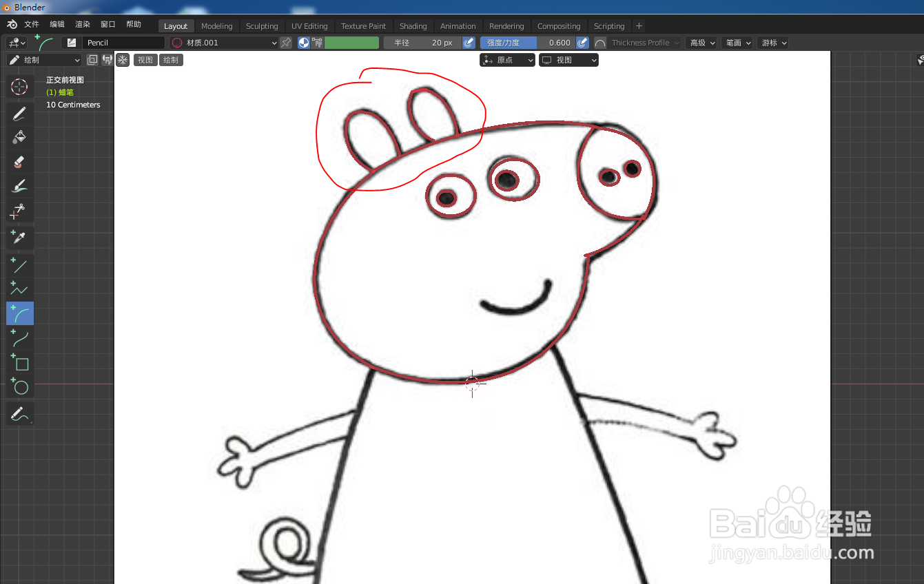924x584 pixels.
Task: Pick the Tint brush tool
Action: (19, 185)
